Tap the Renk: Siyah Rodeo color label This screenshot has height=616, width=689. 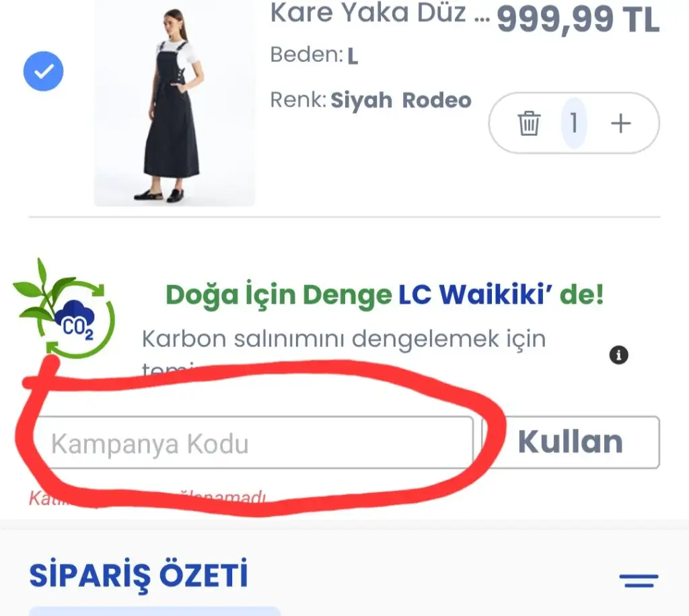coord(371,100)
